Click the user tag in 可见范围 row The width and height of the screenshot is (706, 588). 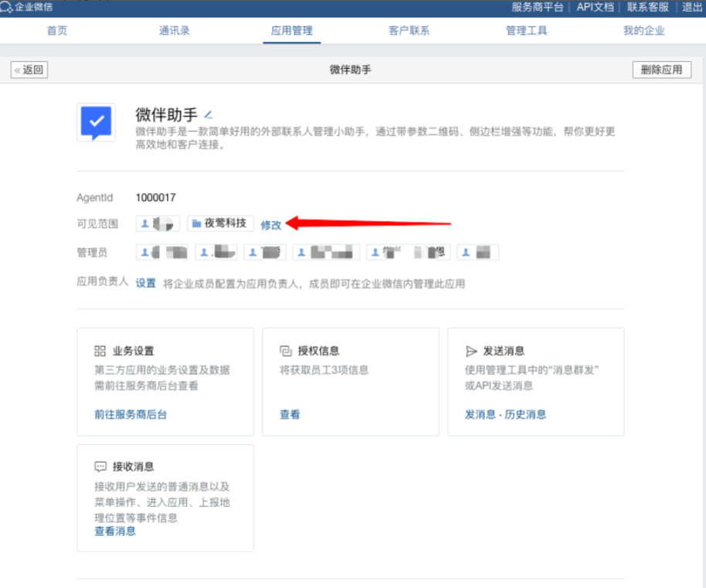pos(158,223)
